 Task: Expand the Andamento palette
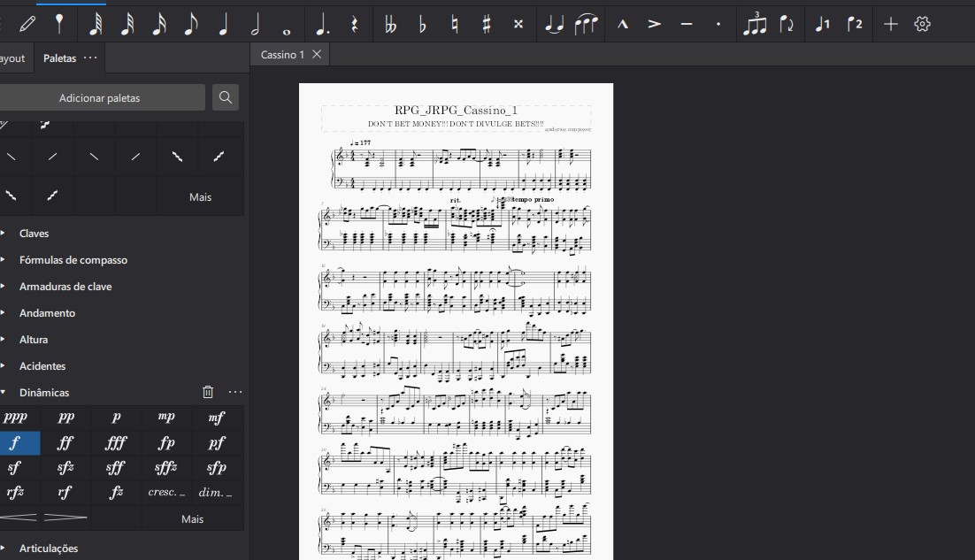click(x=47, y=312)
